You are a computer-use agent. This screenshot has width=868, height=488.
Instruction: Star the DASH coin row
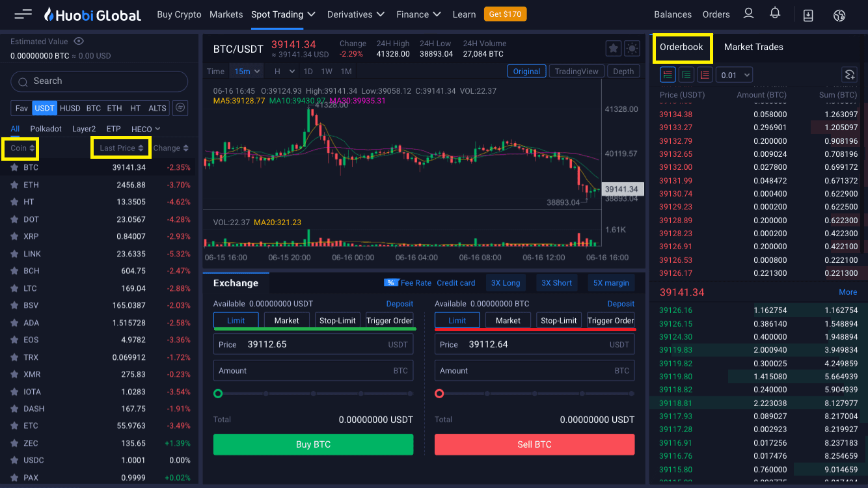point(14,409)
